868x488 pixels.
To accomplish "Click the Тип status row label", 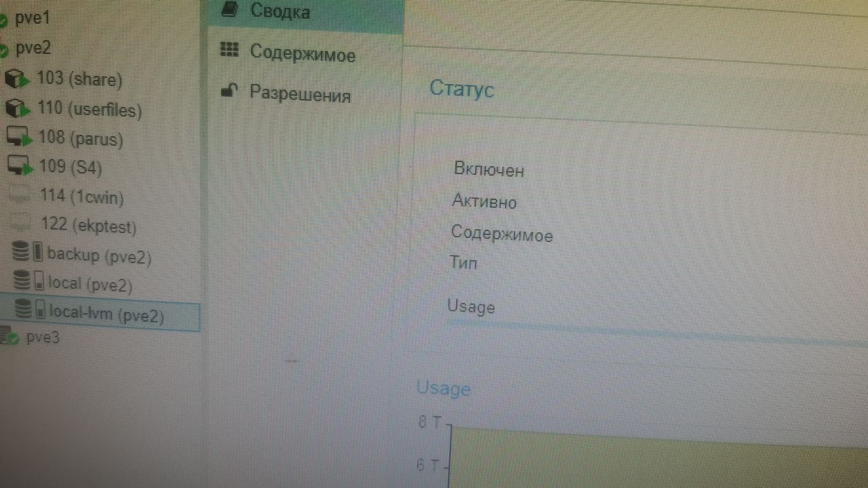I will (x=464, y=262).
